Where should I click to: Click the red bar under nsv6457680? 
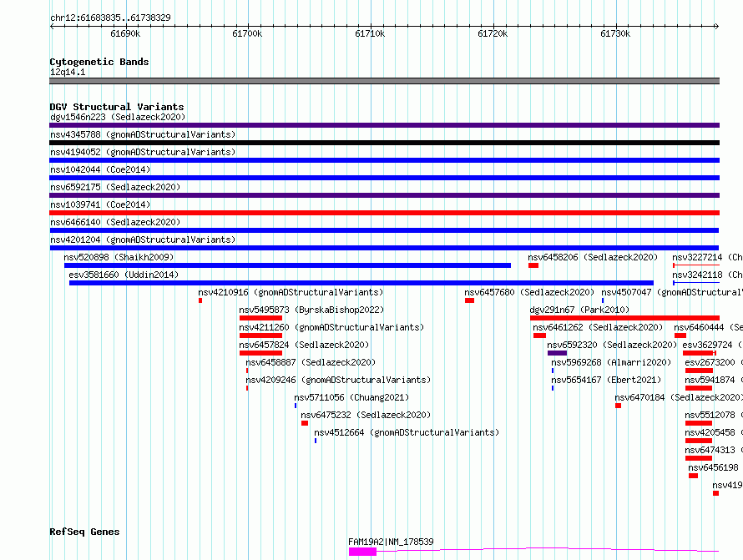coord(469,300)
